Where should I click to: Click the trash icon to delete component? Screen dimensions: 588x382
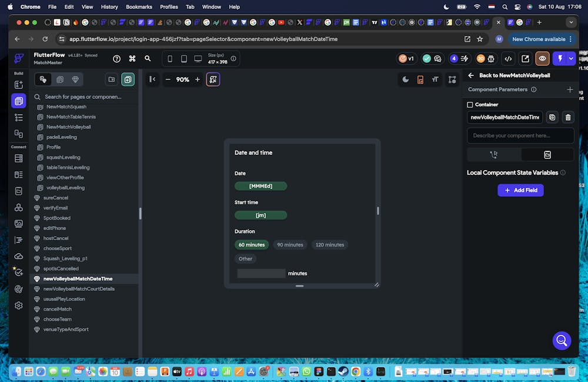tap(567, 117)
